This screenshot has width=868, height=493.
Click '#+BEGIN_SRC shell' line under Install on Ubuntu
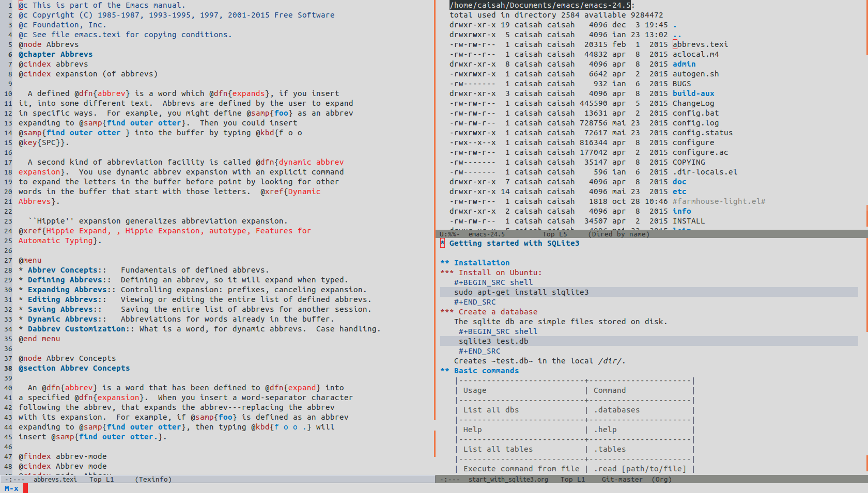tap(493, 282)
